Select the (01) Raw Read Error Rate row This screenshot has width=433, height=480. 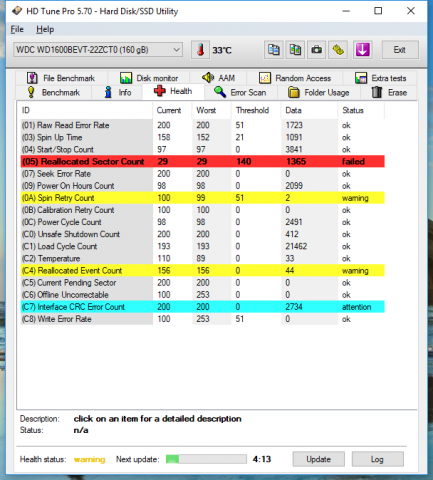pyautogui.click(x=202, y=125)
